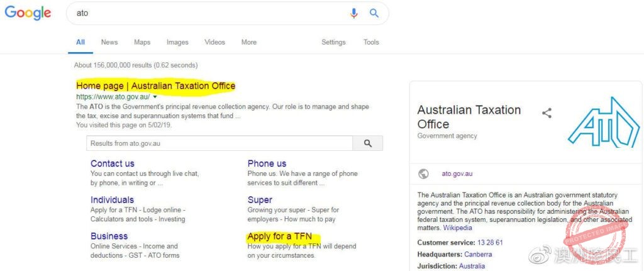Open the Settings menu
Screen dimensions: 644x271
pos(333,42)
